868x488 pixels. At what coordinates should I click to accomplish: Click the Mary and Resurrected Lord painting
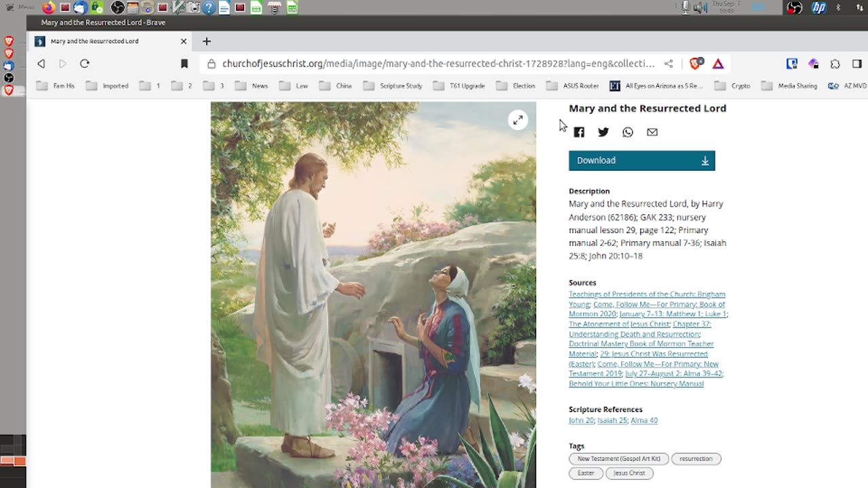click(373, 295)
